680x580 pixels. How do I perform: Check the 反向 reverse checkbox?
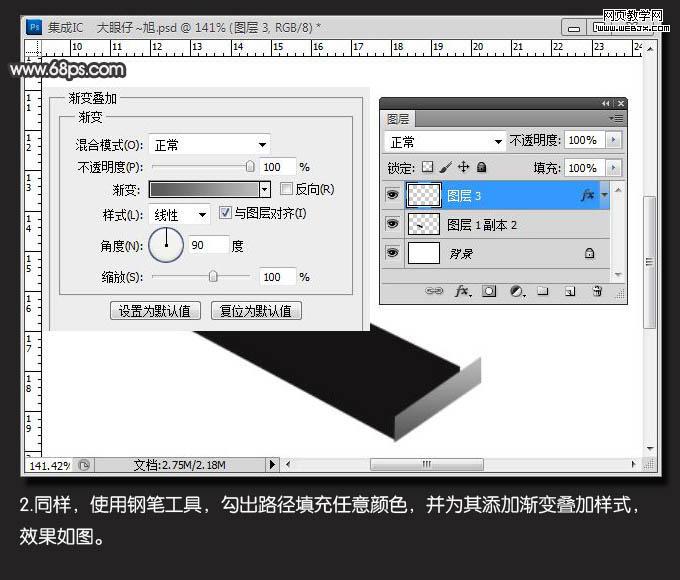286,189
